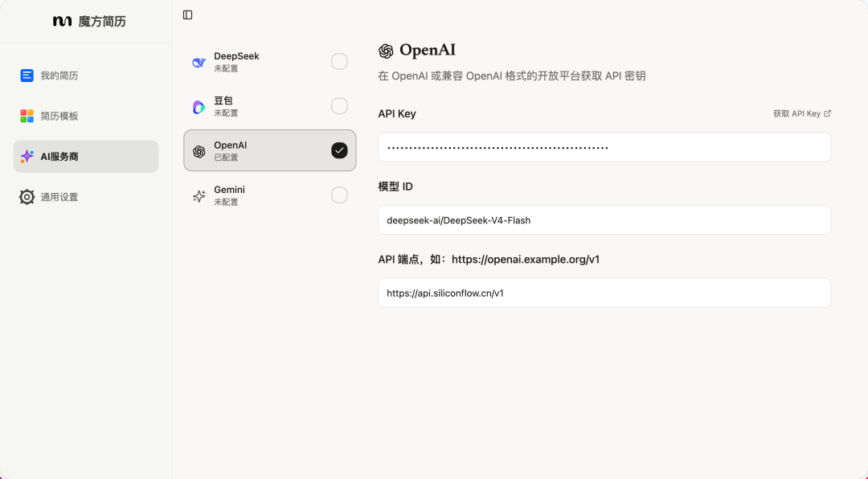Focus the API Key password field
Screen dimensions: 868x479
[604, 147]
